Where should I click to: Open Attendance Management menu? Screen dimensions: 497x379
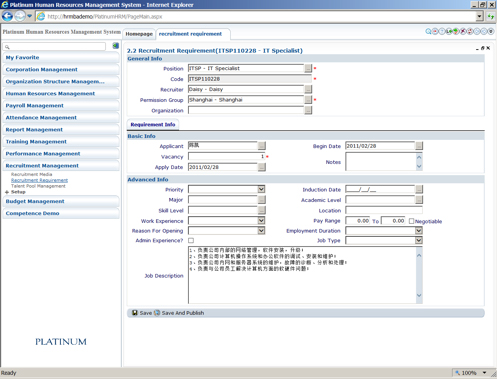coord(61,118)
